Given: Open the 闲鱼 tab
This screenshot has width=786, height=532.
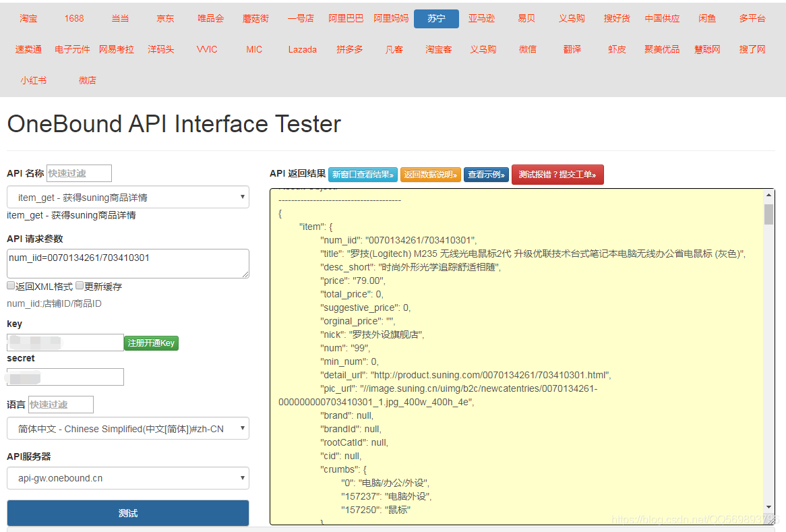Looking at the screenshot, I should coord(707,19).
